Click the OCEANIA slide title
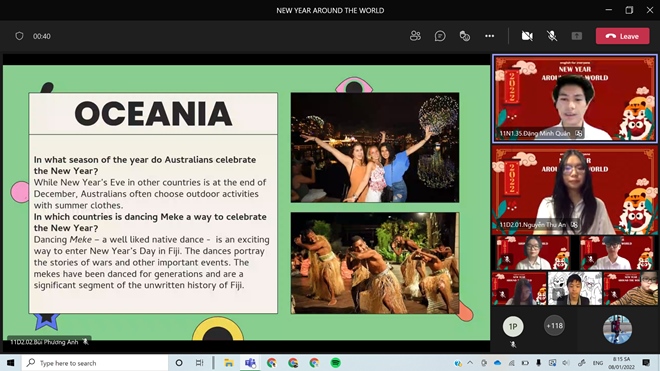The height and width of the screenshot is (371, 660). click(153, 114)
